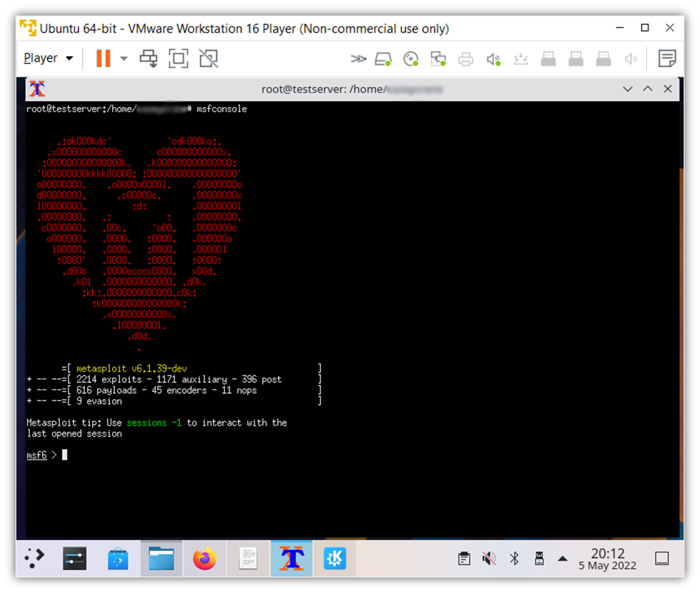Image resolution: width=700 pixels, height=593 pixels.
Task: Close the xterm terminal window
Action: 668,89
